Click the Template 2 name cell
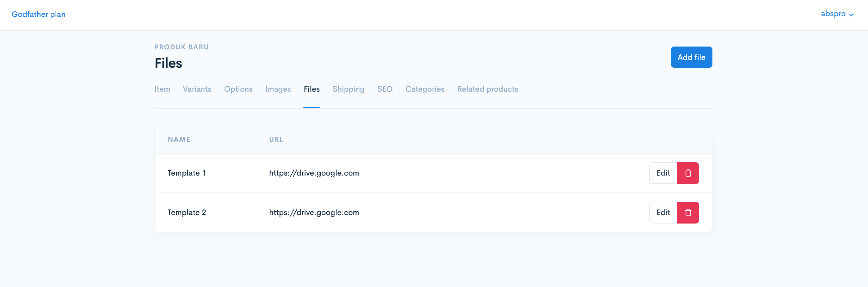This screenshot has height=287, width=868. tap(187, 213)
